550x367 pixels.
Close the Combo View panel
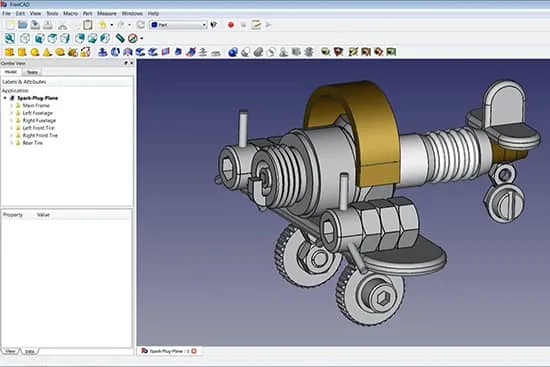pyautogui.click(x=132, y=63)
